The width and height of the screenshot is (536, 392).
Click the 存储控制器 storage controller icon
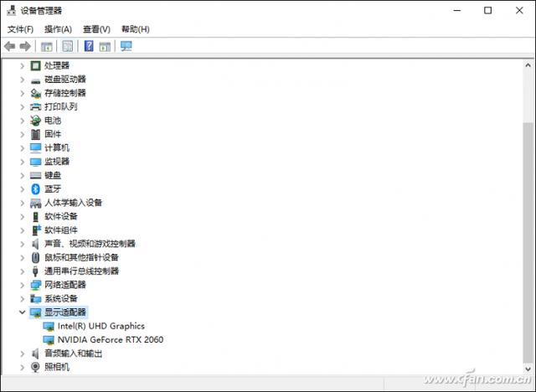tap(35, 93)
